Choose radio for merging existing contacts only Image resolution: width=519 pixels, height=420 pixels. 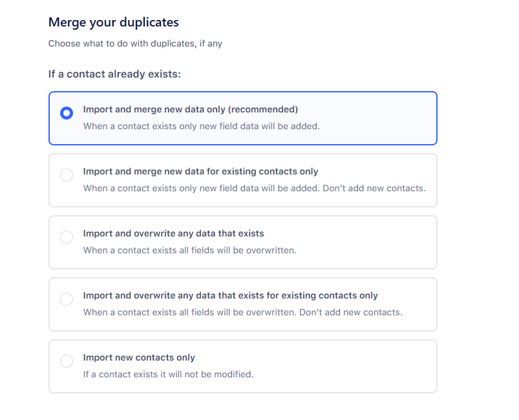tap(66, 175)
